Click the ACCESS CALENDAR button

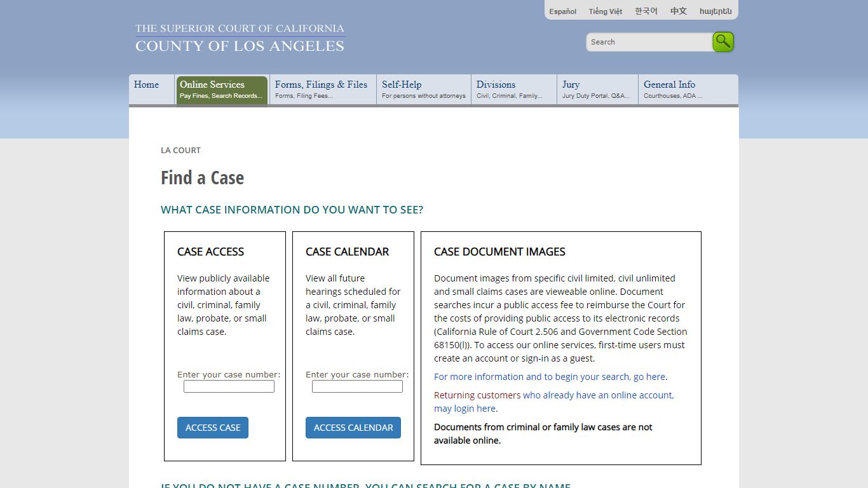pos(353,428)
